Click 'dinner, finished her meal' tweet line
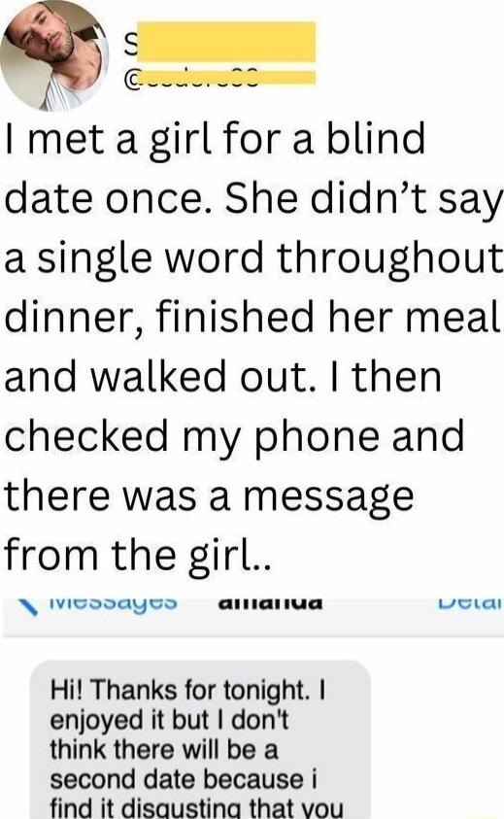The height and width of the screenshot is (819, 504). (x=252, y=318)
